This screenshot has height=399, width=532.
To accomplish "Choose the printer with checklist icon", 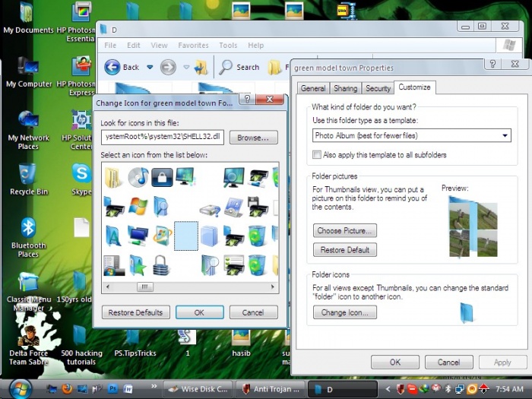I will coord(234,265).
